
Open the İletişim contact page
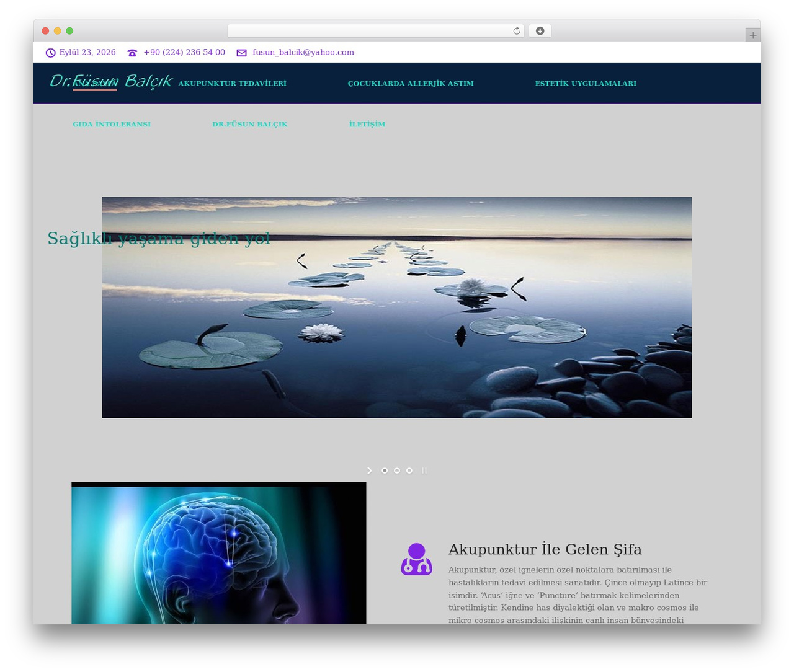tap(367, 124)
